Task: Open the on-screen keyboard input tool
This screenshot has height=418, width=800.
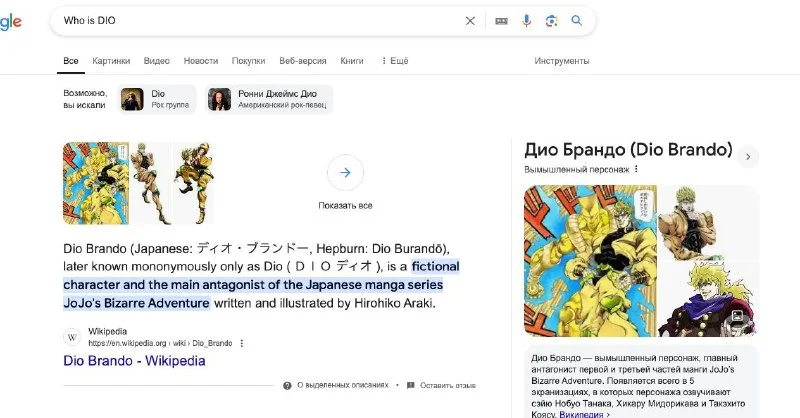Action: 501,21
